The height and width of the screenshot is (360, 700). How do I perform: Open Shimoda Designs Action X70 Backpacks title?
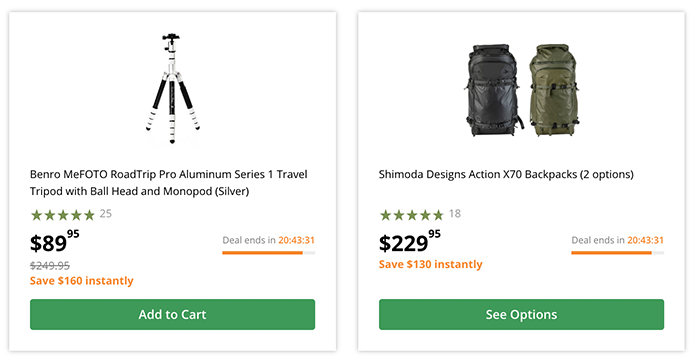click(506, 174)
